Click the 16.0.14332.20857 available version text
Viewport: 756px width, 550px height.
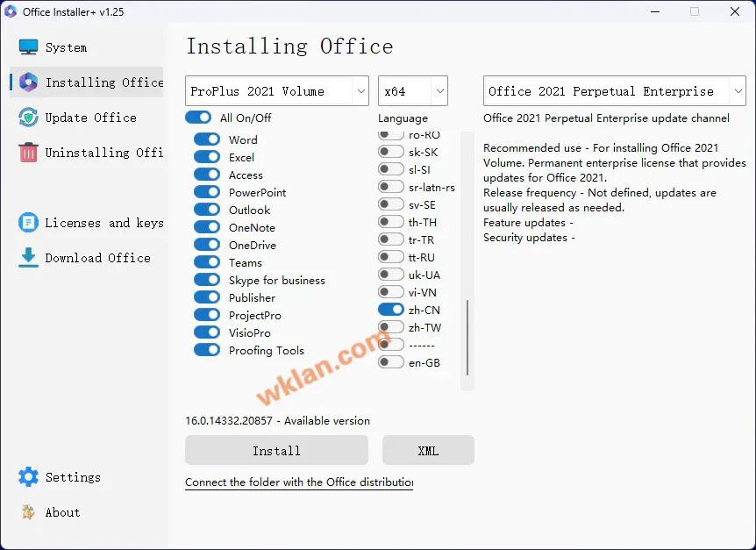pyautogui.click(x=277, y=420)
